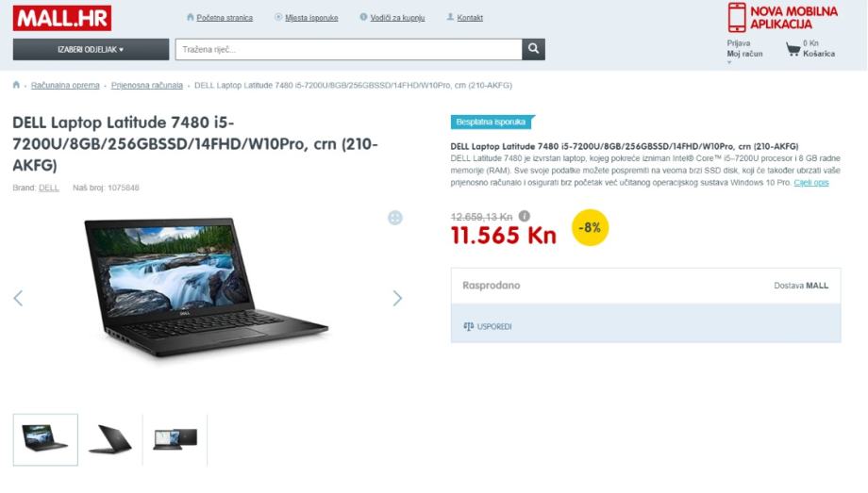Screen dimensions: 868x493
Task: Click the price info icon
Action: (x=525, y=216)
